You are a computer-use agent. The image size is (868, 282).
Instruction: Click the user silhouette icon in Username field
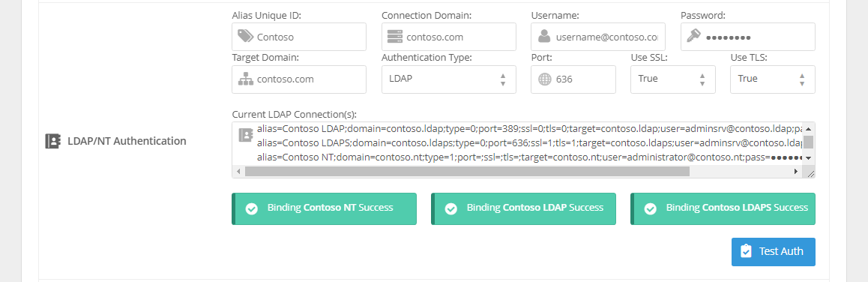[544, 37]
